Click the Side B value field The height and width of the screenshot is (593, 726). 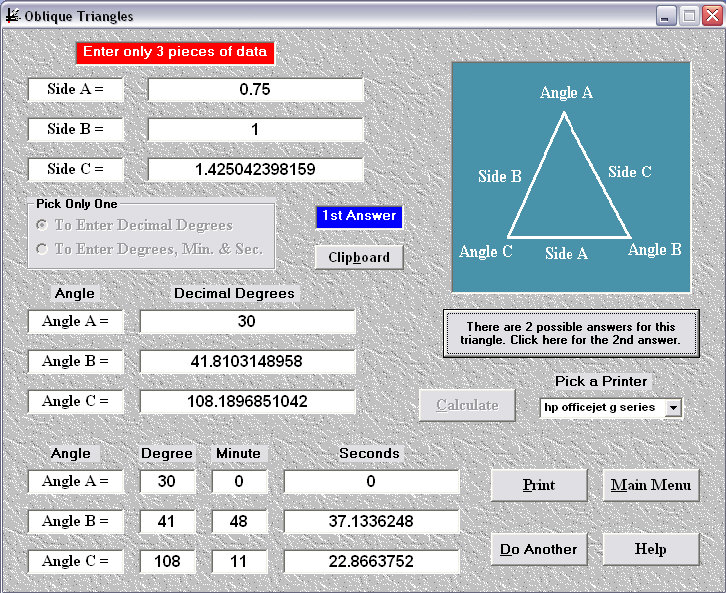tap(256, 129)
